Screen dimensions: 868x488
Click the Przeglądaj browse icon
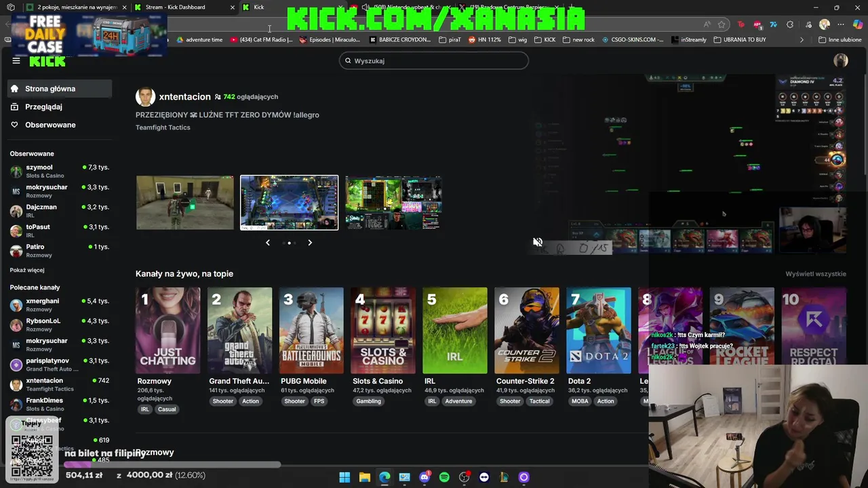point(14,106)
